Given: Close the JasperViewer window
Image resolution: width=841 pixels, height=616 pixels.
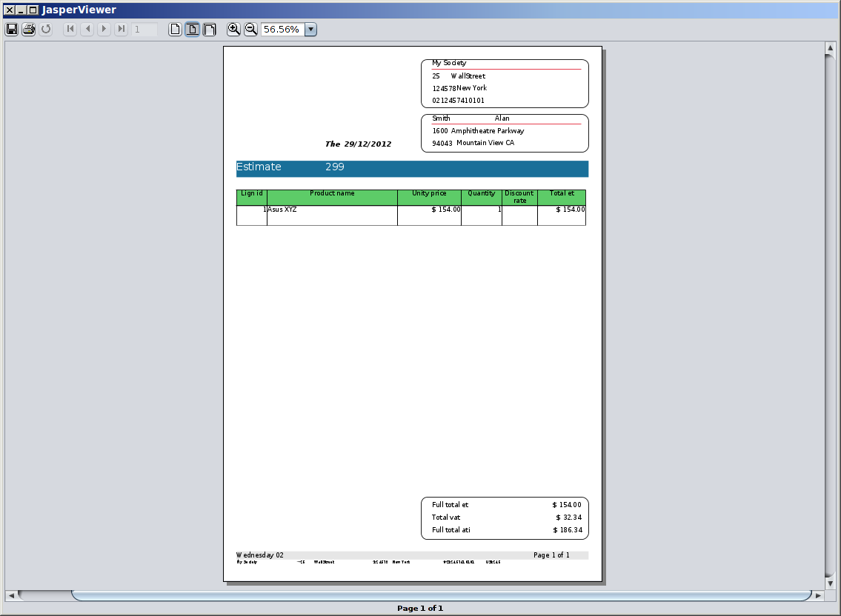Looking at the screenshot, I should 10,10.
